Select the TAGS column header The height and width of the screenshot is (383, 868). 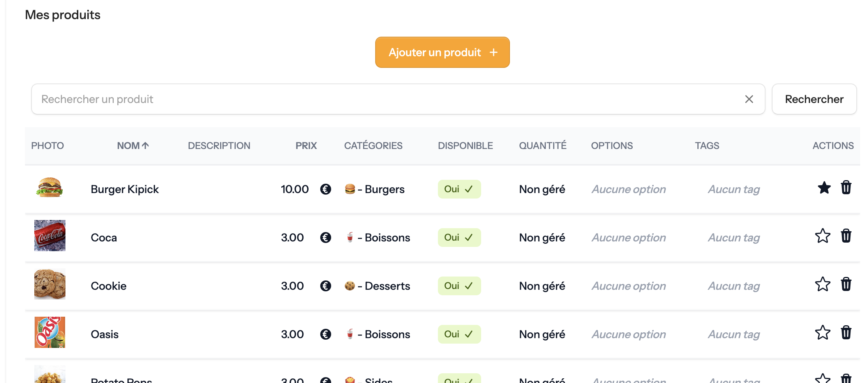click(707, 145)
